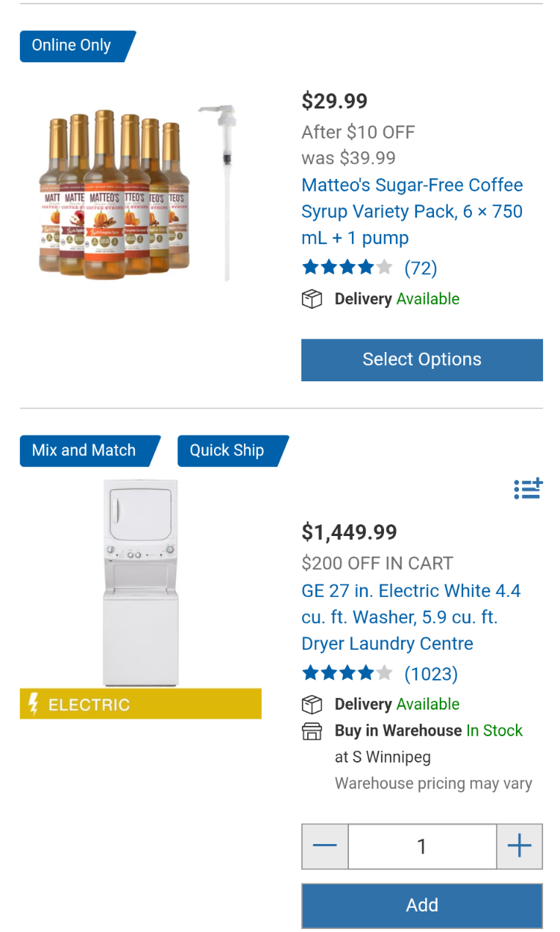
Task: Open GE 27 in. Laundry Centre link
Action: pyautogui.click(x=410, y=617)
